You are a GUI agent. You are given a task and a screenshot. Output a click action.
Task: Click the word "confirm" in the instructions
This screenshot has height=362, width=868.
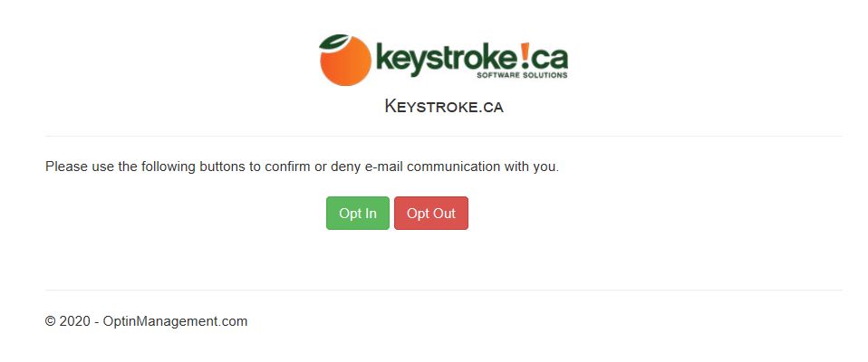pyautogui.click(x=287, y=167)
